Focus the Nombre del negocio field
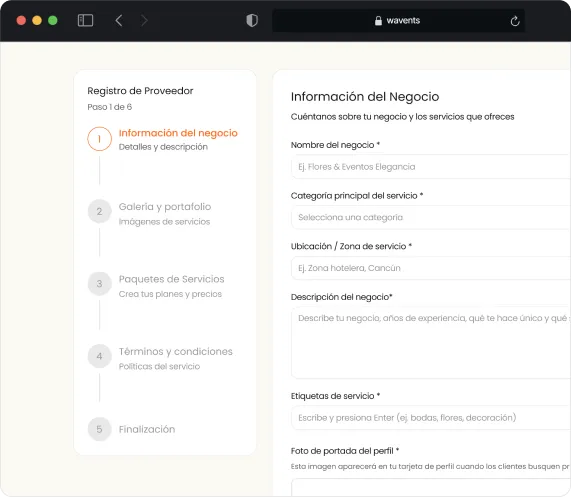This screenshot has height=497, width=571. click(431, 167)
